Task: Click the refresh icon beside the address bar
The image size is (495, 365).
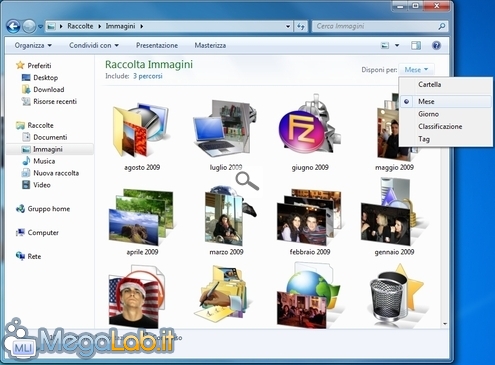Action: pyautogui.click(x=301, y=26)
